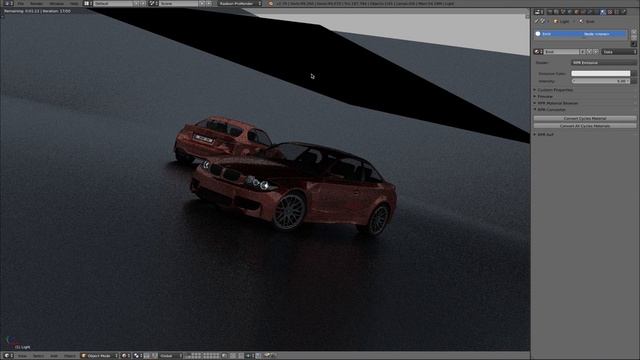Open the Help menu
Viewport: 640px width, 360px height.
[74, 3]
